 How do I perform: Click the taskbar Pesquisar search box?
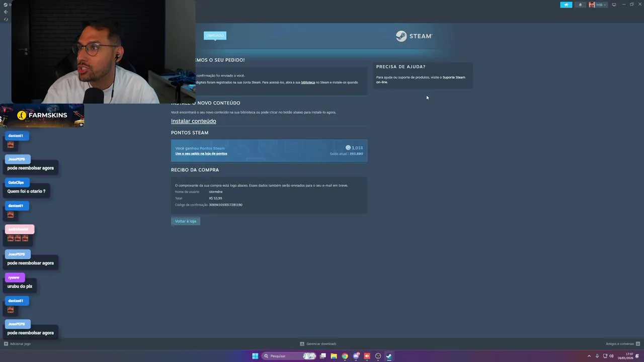[x=289, y=356]
